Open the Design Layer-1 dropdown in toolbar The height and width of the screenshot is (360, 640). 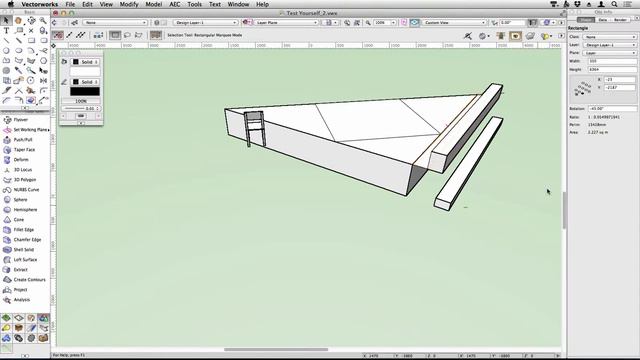pyautogui.click(x=205, y=23)
